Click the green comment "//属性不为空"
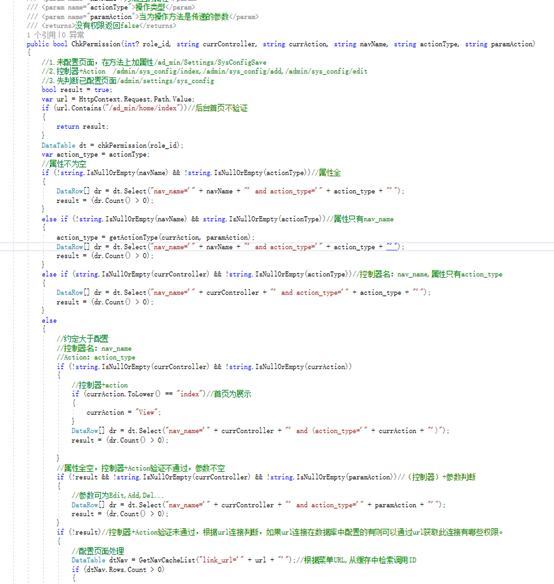The width and height of the screenshot is (554, 584). pos(64,164)
